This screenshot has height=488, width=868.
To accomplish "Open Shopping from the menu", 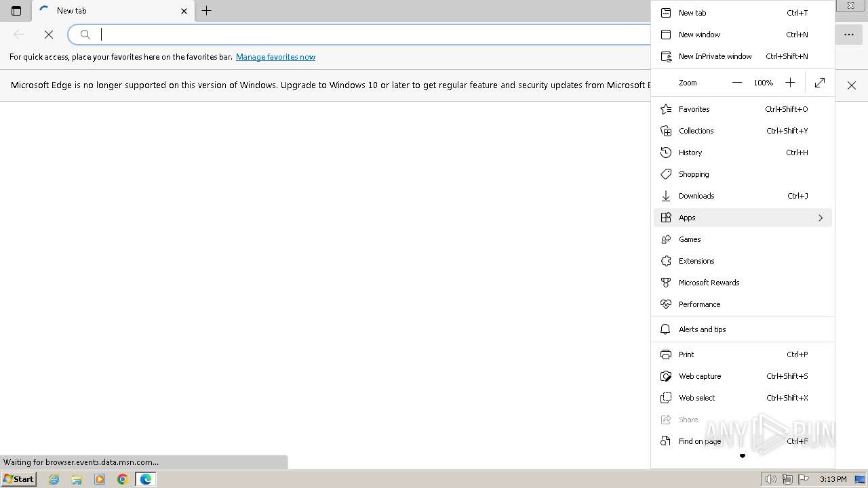I will click(x=743, y=174).
